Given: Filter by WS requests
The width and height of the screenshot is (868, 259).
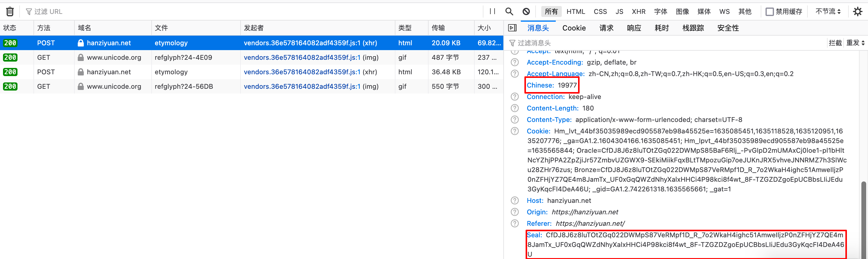Looking at the screenshot, I should [x=725, y=11].
